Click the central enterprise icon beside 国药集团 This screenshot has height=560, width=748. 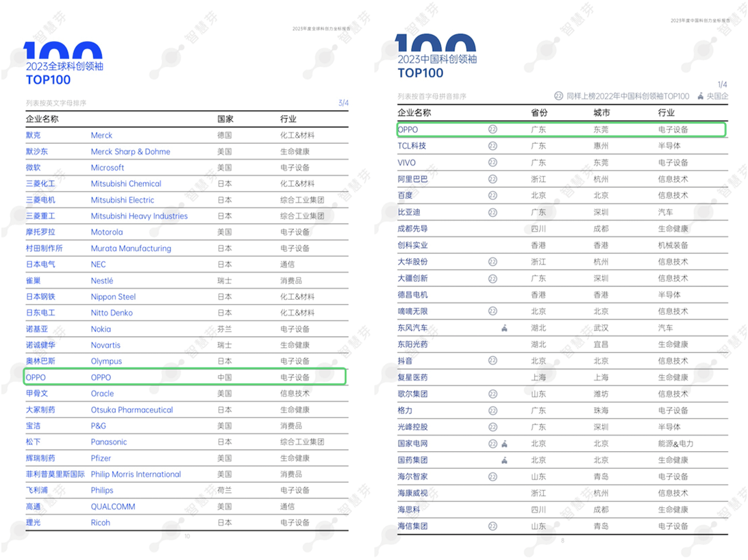tap(504, 460)
